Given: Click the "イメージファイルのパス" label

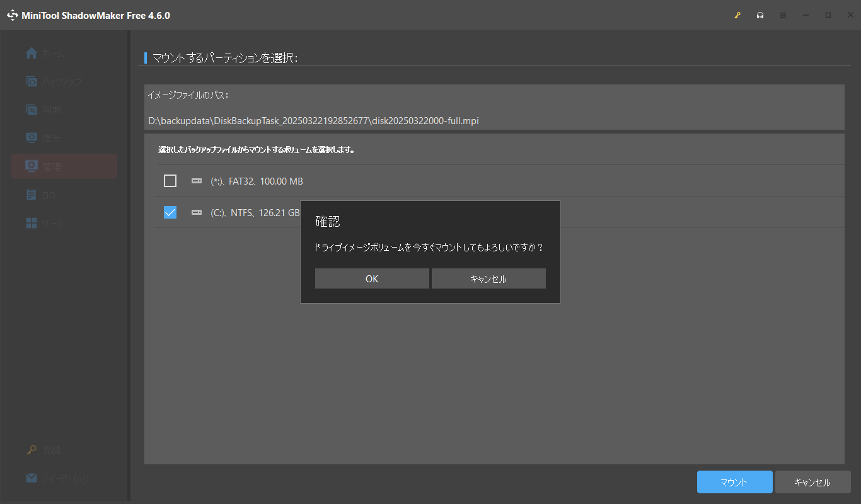Looking at the screenshot, I should [x=188, y=95].
